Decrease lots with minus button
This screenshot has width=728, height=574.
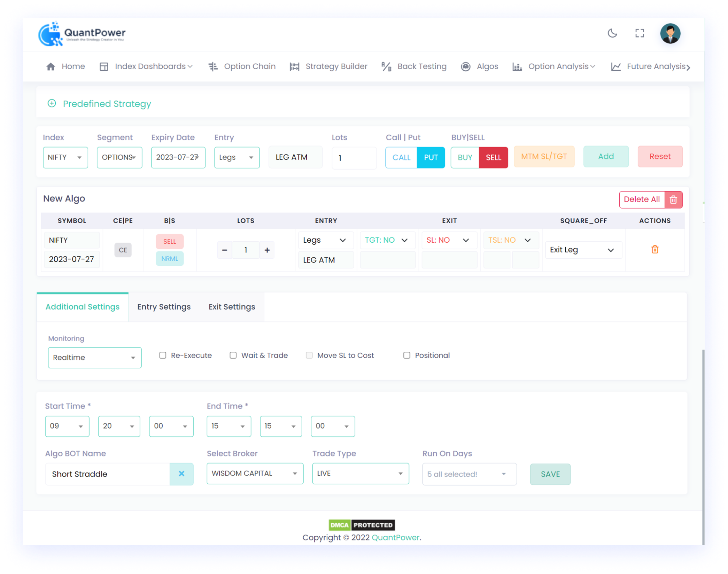tap(224, 250)
